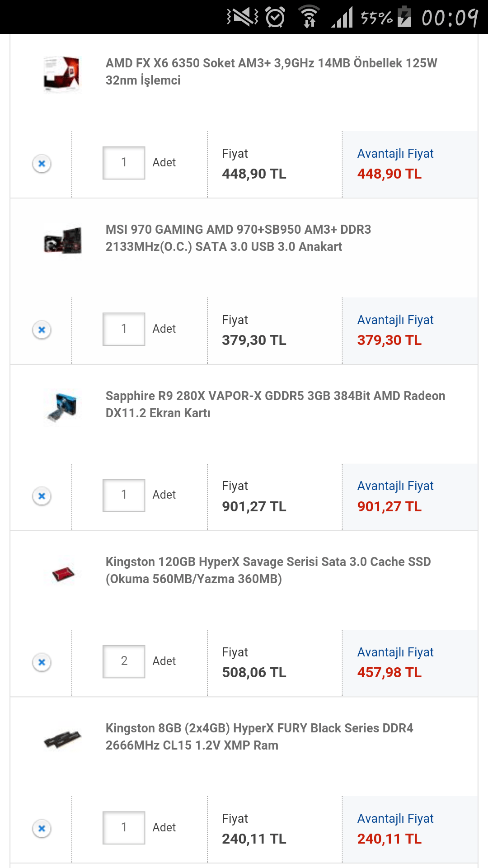Image resolution: width=488 pixels, height=868 pixels.
Task: Remove Kingston HyperX Savage SSD from cart
Action: coord(41,662)
